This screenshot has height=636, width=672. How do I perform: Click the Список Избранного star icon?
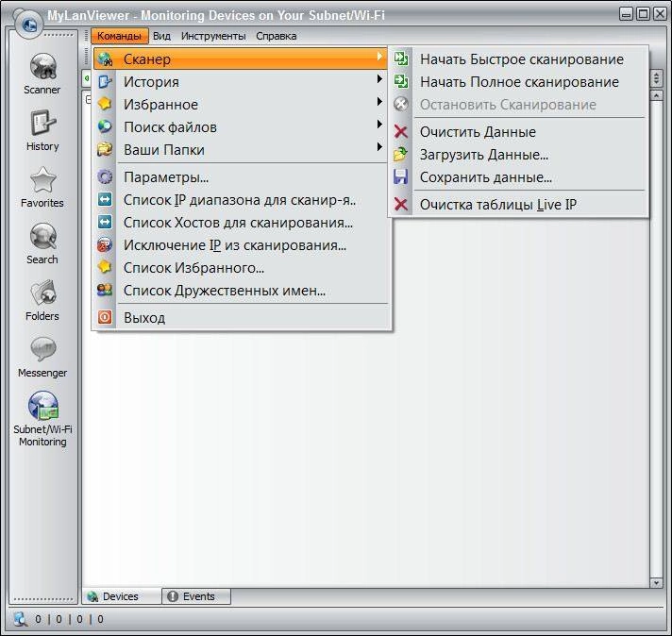point(105,267)
